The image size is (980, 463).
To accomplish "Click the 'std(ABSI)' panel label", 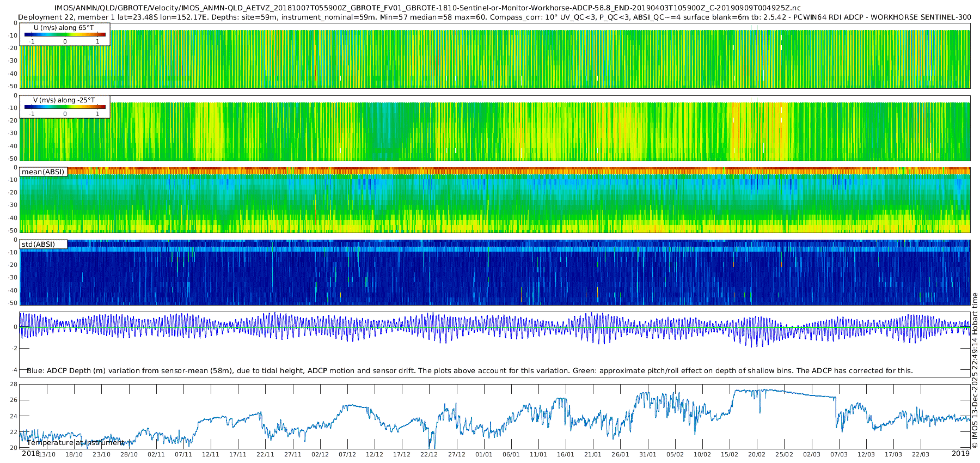I will [38, 245].
